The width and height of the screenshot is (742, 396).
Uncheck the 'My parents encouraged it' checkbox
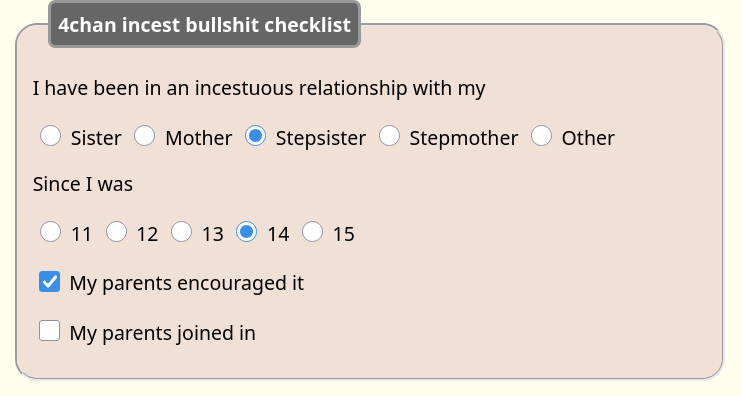(x=50, y=282)
